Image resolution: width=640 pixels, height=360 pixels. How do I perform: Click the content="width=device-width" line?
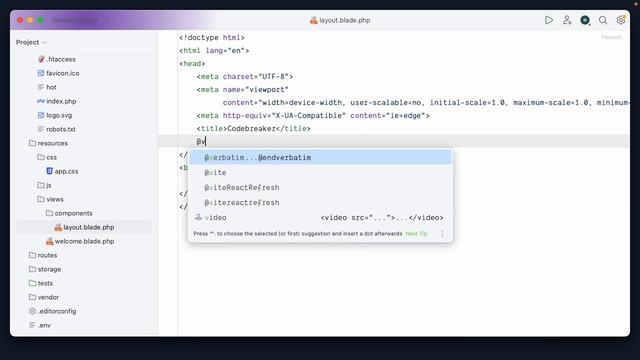425,102
